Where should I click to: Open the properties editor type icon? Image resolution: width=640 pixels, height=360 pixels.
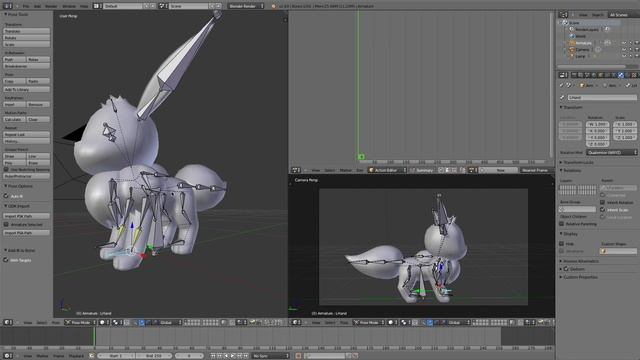(x=563, y=75)
